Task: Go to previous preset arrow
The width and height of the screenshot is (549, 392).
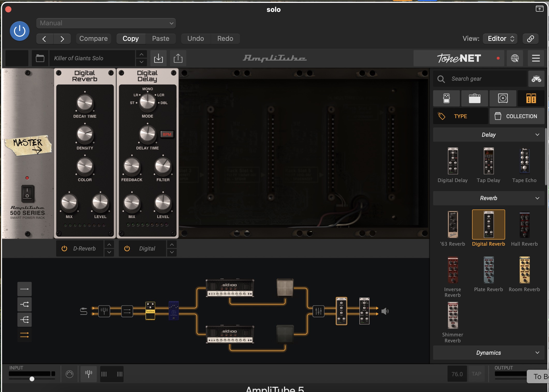Action: (44, 39)
